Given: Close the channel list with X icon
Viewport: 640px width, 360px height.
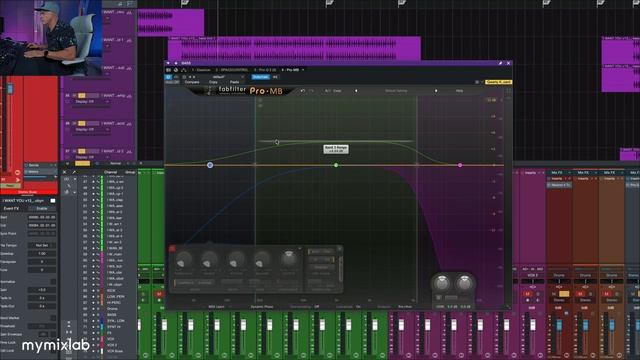Looking at the screenshot, I should point(64,172).
